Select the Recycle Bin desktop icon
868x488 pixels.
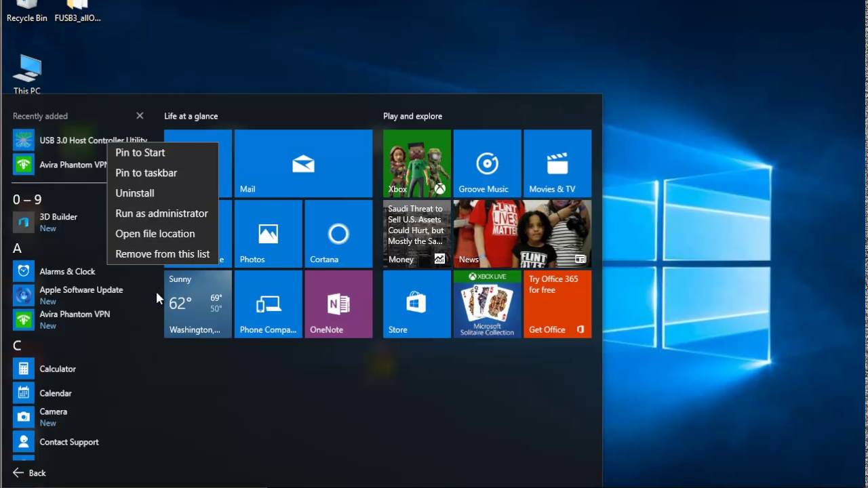[27, 12]
